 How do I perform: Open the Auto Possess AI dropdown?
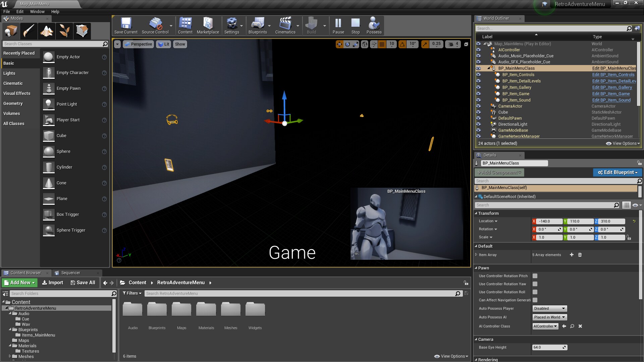pyautogui.click(x=549, y=317)
